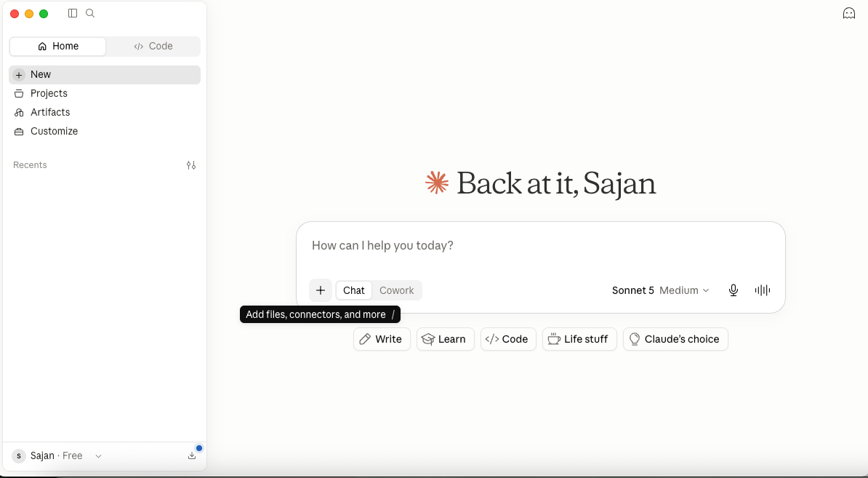Image resolution: width=868 pixels, height=478 pixels.
Task: Open the Sonnet 5 Medium model dropdown
Action: pos(660,290)
